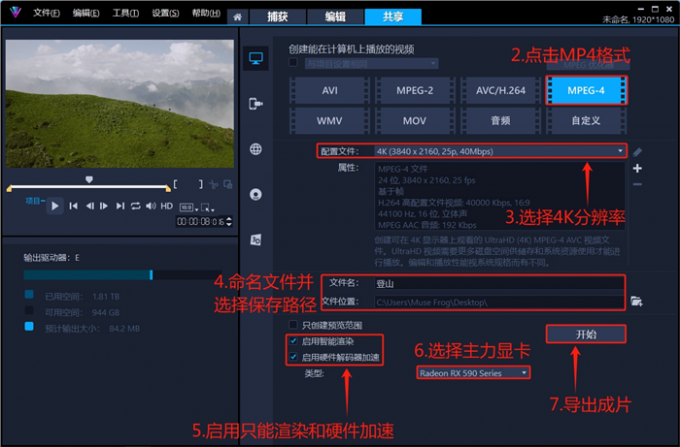Click the yellow trim marker at start
Screen dimensions: 680x447
tap(9, 188)
